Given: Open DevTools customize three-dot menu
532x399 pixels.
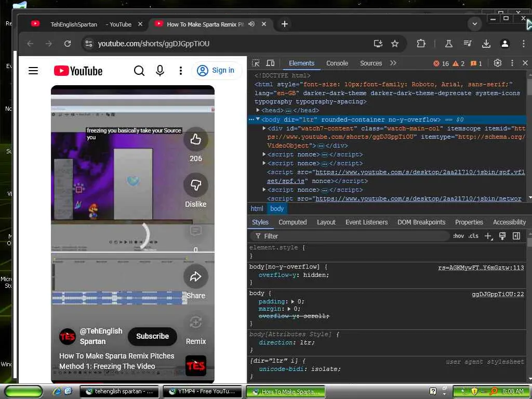Looking at the screenshot, I should 512,63.
